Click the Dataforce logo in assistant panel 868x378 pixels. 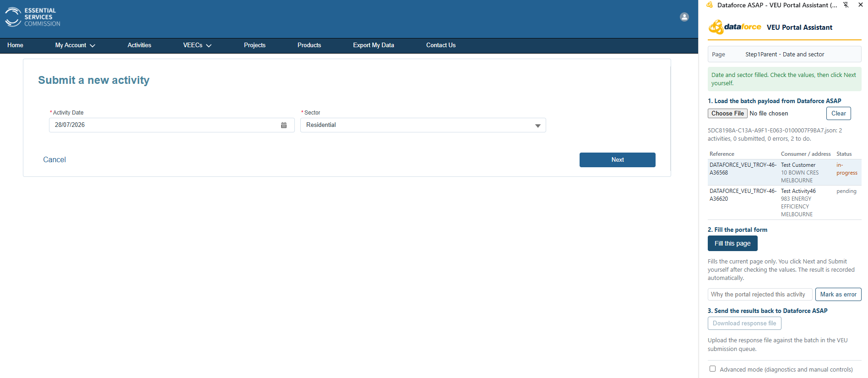click(735, 27)
